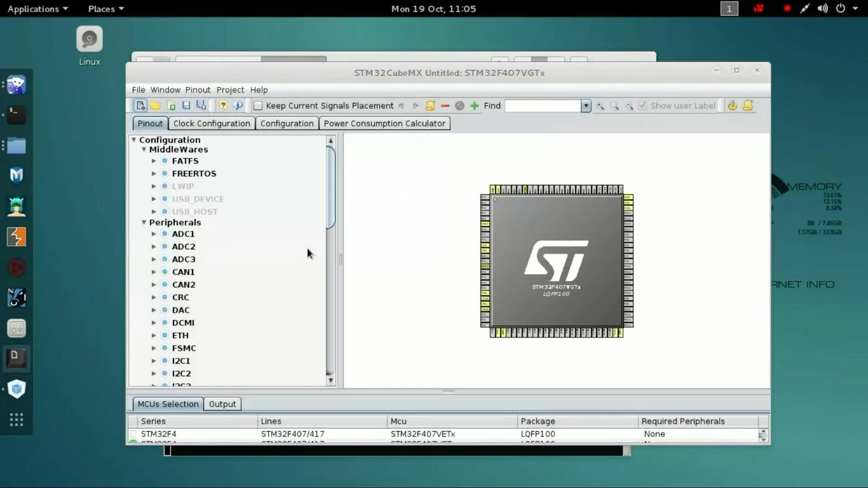Click the far-right yellow broom toolbar icon

[748, 106]
